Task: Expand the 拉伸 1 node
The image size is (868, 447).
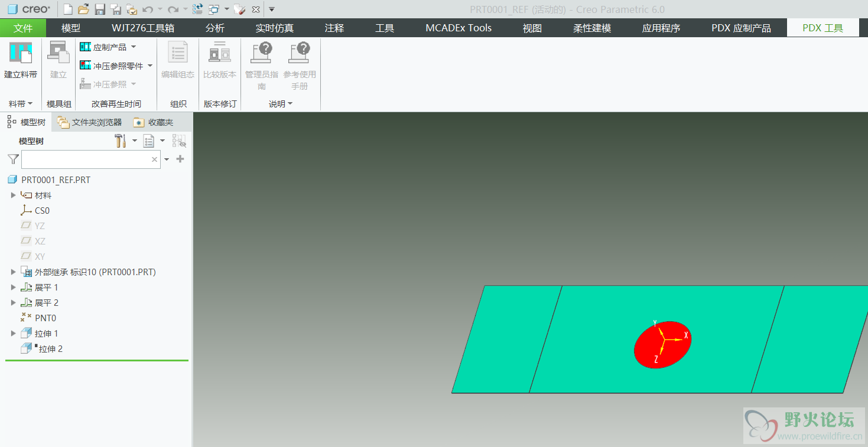Action: click(13, 334)
